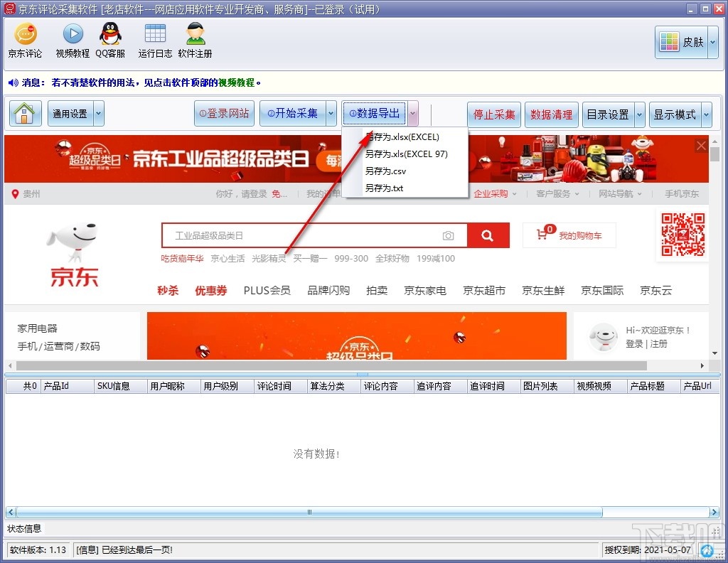The image size is (728, 563).
Task: Open the 运行日志 log icon
Action: coord(154,40)
